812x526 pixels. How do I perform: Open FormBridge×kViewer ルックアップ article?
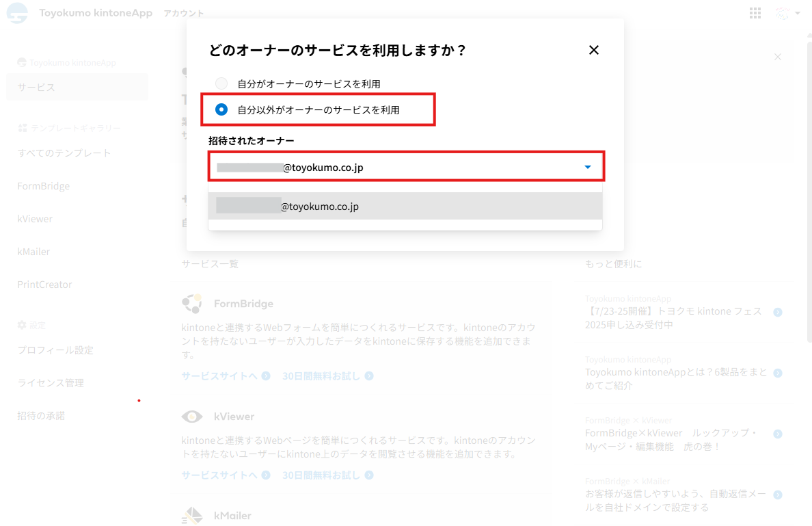[x=672, y=439]
